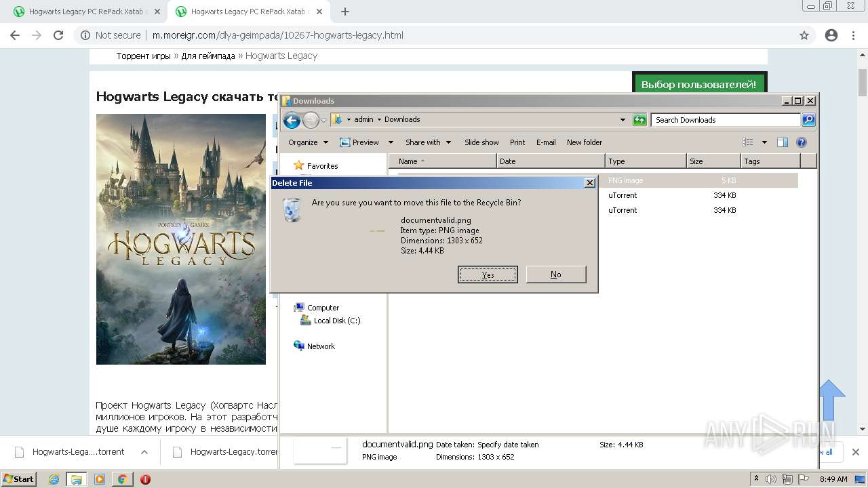Open explorer recent pages dropdown arrow
This screenshot has width=868, height=488.
pyautogui.click(x=324, y=121)
